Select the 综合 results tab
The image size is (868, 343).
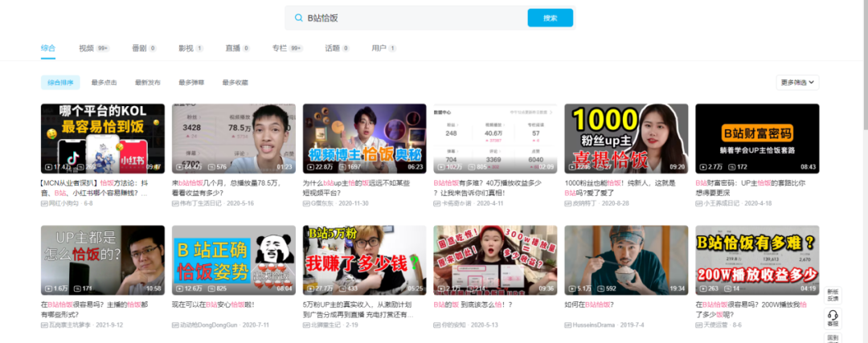click(x=48, y=48)
